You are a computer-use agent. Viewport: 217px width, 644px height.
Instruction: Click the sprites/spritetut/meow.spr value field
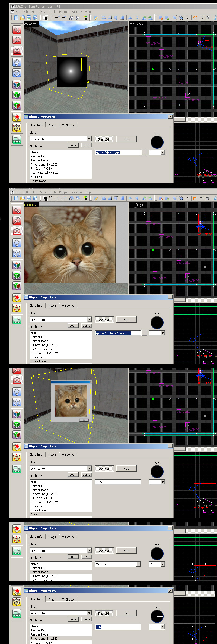pos(118,333)
